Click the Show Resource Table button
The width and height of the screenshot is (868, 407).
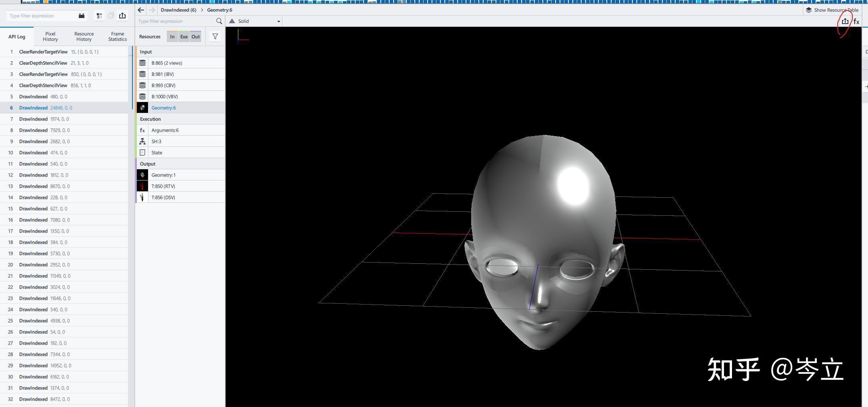click(x=832, y=10)
